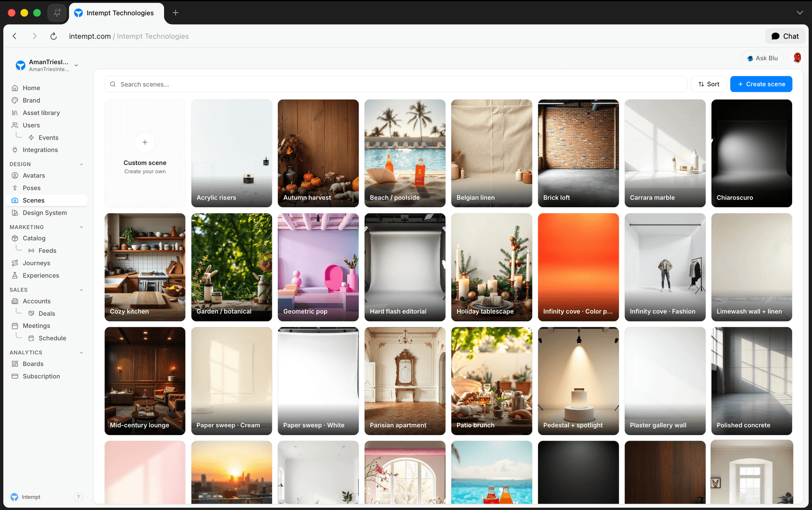Click the Boards grid icon

click(x=15, y=364)
